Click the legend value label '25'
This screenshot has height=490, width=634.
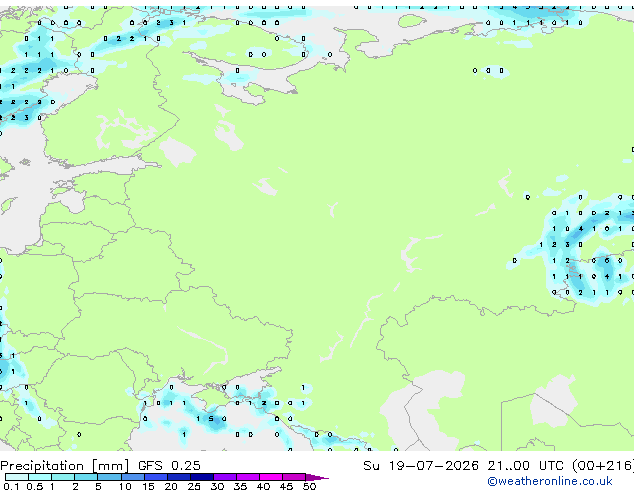(x=194, y=486)
